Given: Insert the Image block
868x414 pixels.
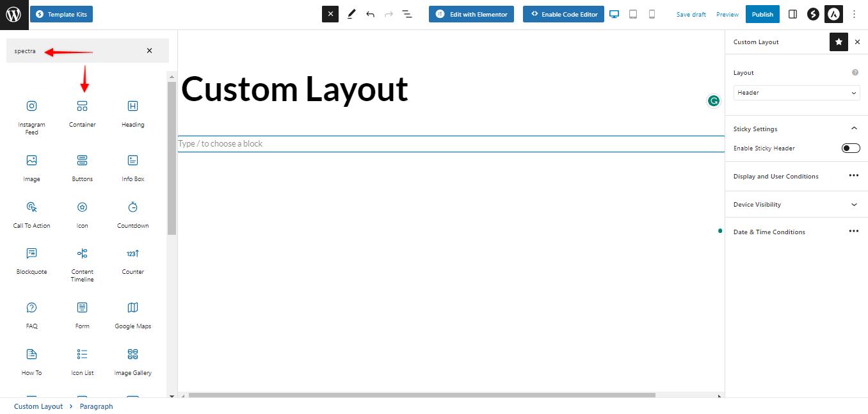Looking at the screenshot, I should pos(32,168).
